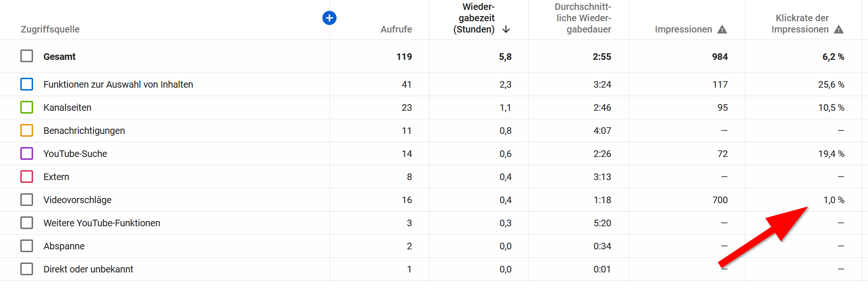This screenshot has height=288, width=868.
Task: Toggle the red Extern checkbox
Action: pos(27,176)
